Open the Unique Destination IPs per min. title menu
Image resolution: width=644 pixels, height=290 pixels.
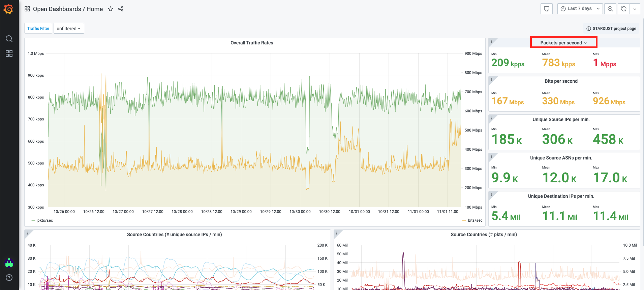[x=561, y=196]
